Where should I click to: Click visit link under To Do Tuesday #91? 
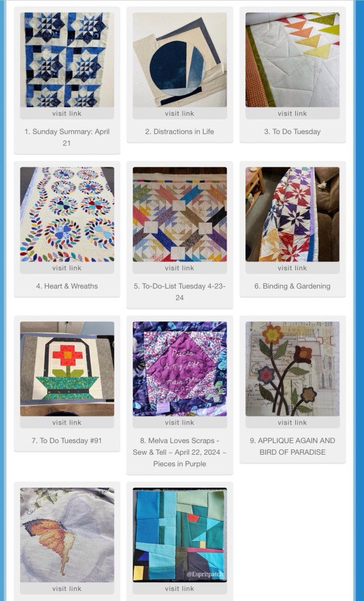click(67, 422)
